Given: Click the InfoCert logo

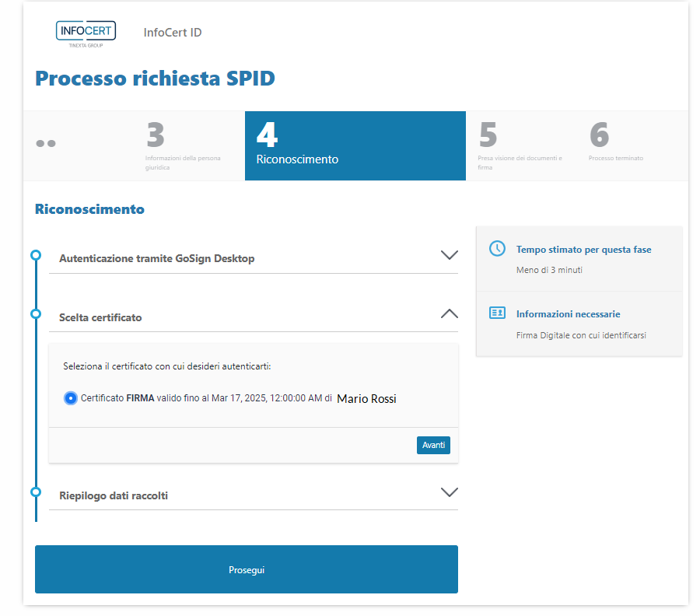Looking at the screenshot, I should tap(86, 33).
